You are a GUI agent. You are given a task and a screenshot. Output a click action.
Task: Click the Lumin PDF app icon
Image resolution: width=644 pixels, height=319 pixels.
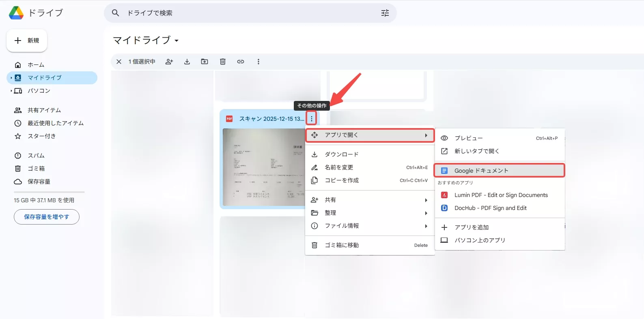pos(444,195)
